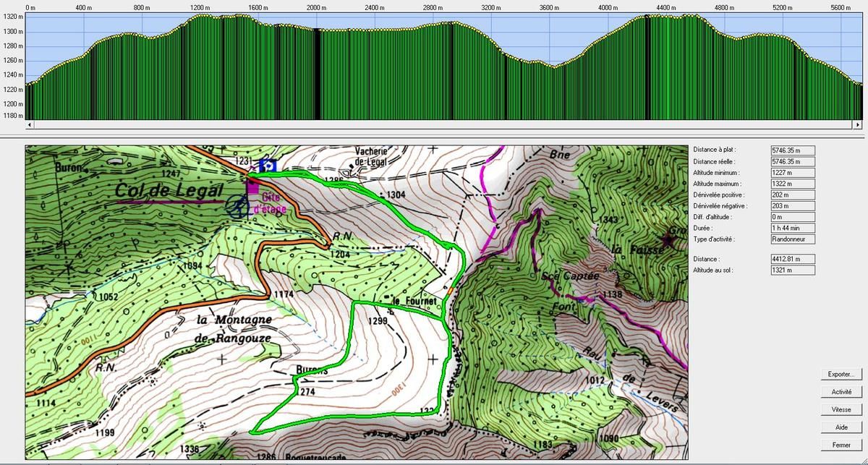Click the "1299" spot height near le Fournet
868x465 pixels.
point(378,320)
